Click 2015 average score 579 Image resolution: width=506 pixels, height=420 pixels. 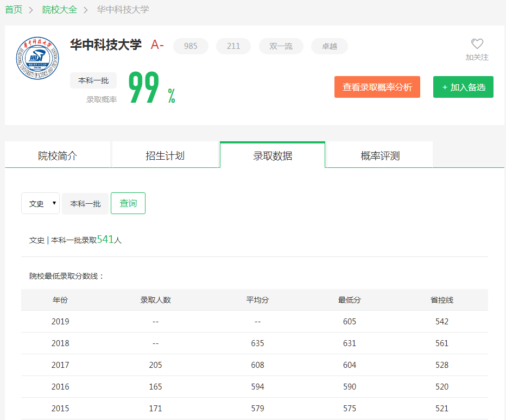[x=257, y=409]
